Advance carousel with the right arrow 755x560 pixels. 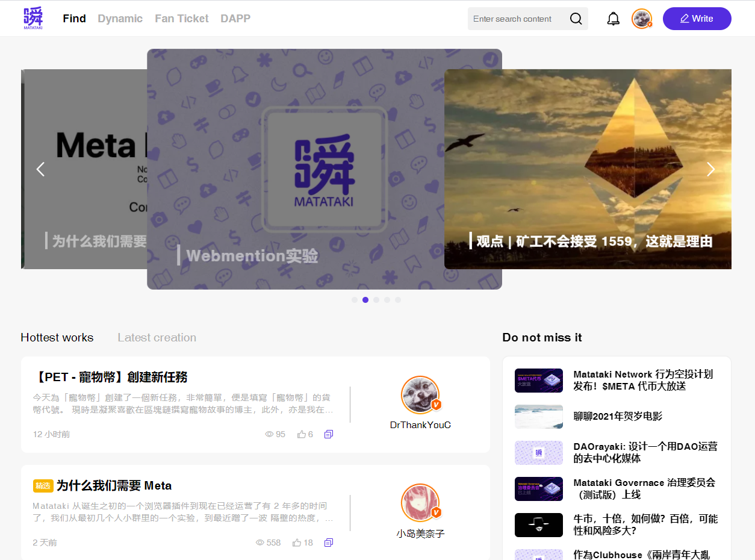(710, 169)
